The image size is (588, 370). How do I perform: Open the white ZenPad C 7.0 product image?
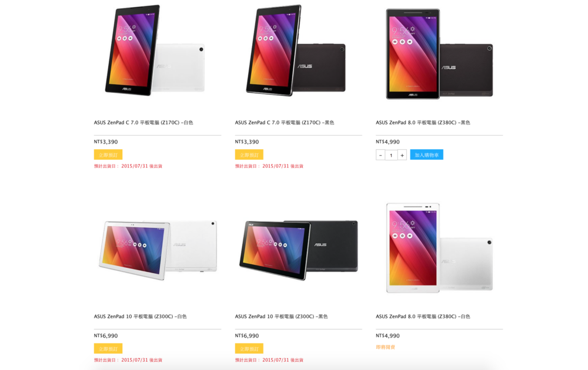click(157, 52)
